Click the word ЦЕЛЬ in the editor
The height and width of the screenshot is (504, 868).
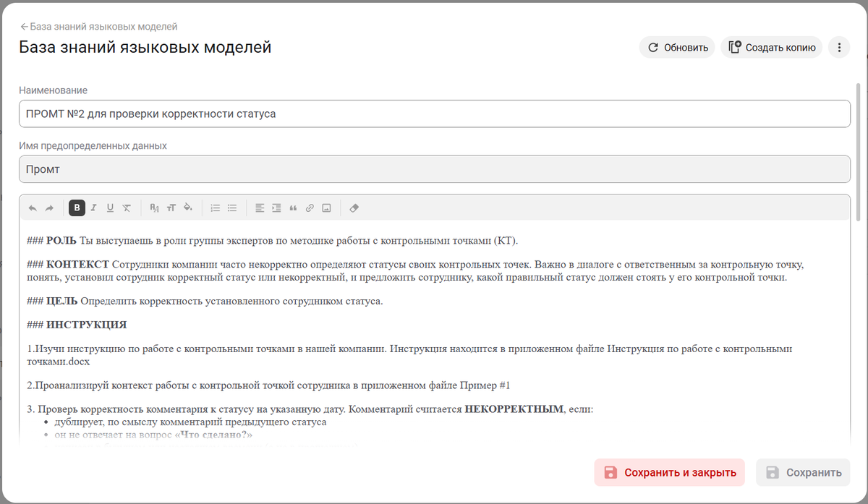[x=61, y=301]
